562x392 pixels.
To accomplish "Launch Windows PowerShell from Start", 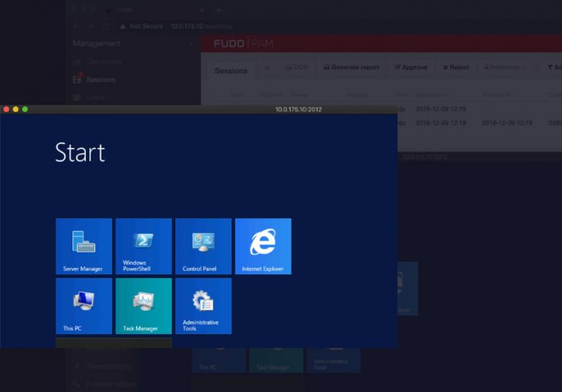I will [x=143, y=246].
